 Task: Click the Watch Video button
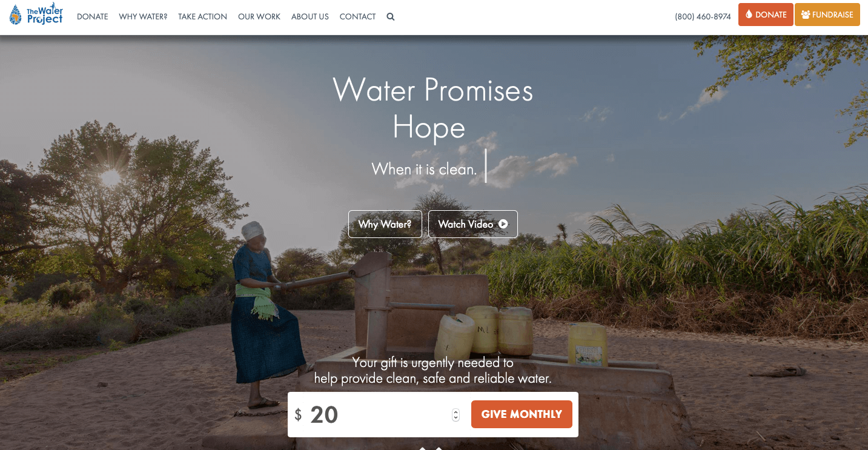click(473, 224)
